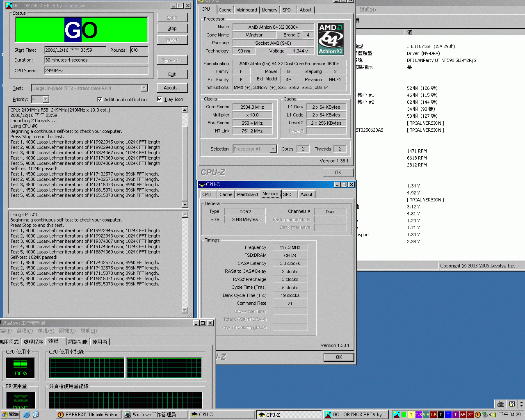
Task: Click the CPU-Z Memory window title icon
Action: [x=202, y=185]
